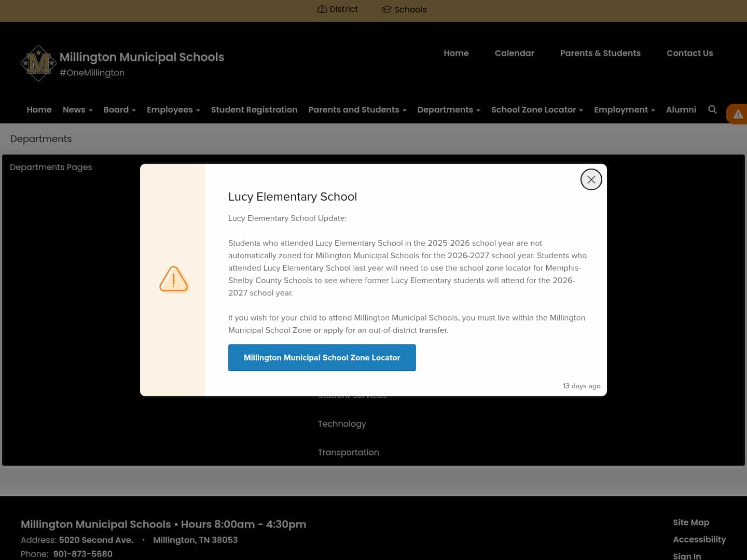This screenshot has height=560, width=747.
Task: Expand the Board dropdown menu
Action: point(119,109)
